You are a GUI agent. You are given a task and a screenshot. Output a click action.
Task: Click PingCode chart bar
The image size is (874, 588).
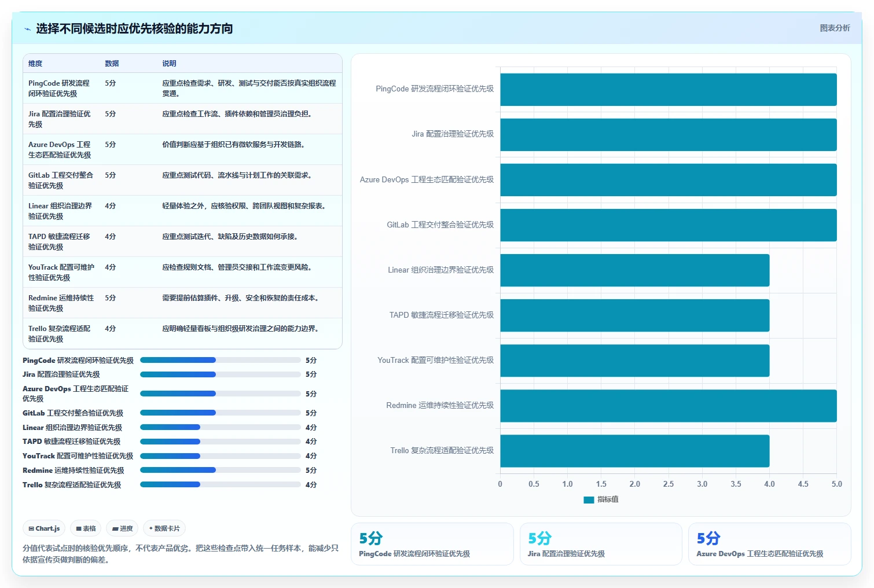pos(669,89)
